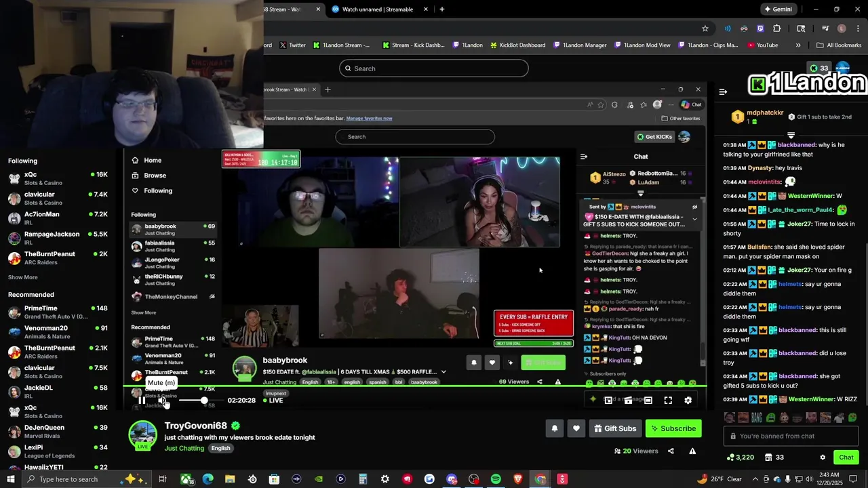Open Gemini in Chrome
This screenshot has height=488, width=868.
[x=778, y=9]
